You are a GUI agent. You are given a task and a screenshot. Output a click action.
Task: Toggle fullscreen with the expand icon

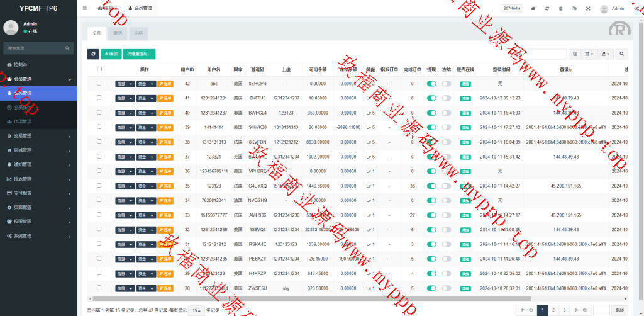coord(588,9)
